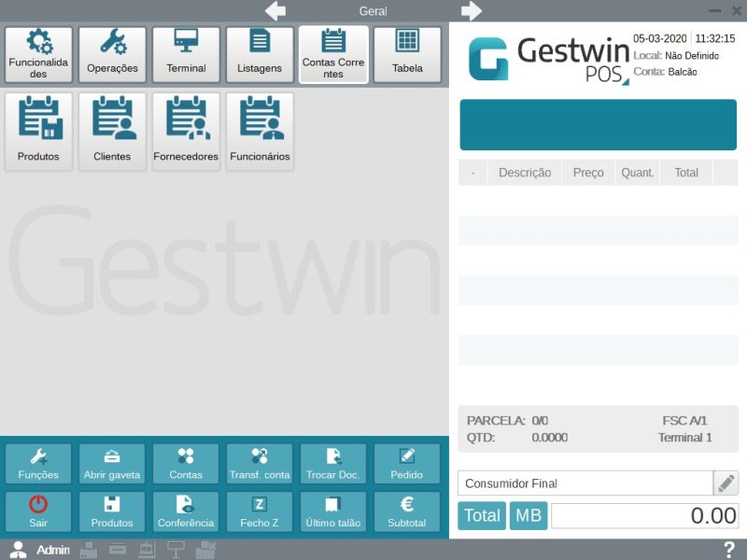Open Fornecedores current accounts
This screenshot has width=747, height=560.
coord(186,132)
